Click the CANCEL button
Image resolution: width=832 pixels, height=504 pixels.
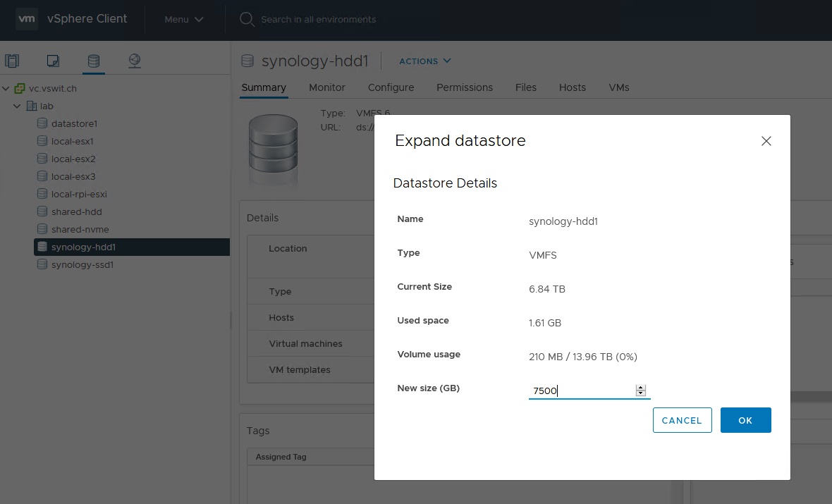coord(682,420)
